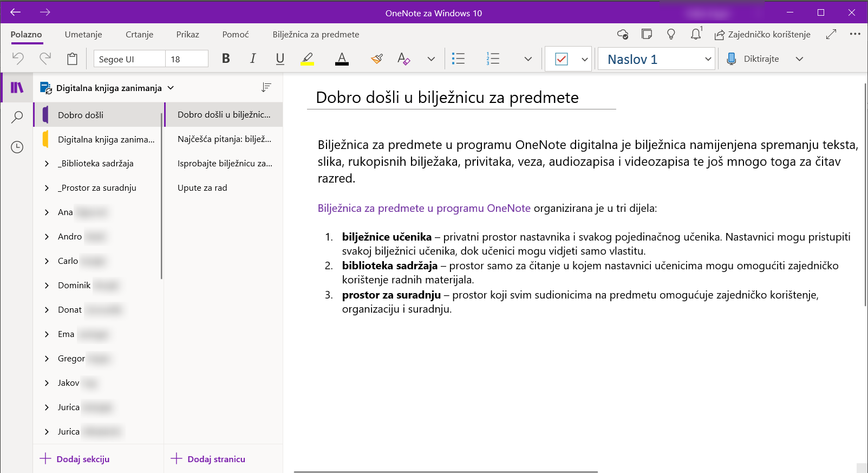This screenshot has width=868, height=473.
Task: Click the text styles formatting icon
Action: point(403,59)
